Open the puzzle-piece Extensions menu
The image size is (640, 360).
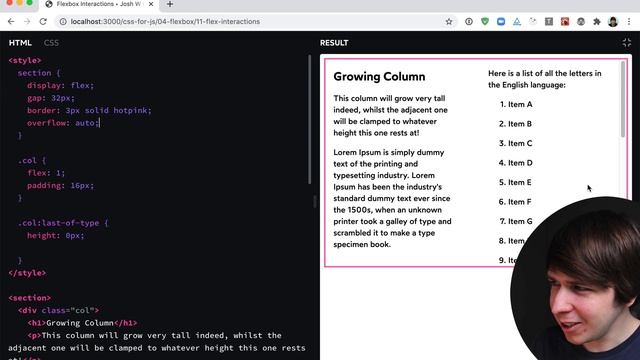[597, 22]
